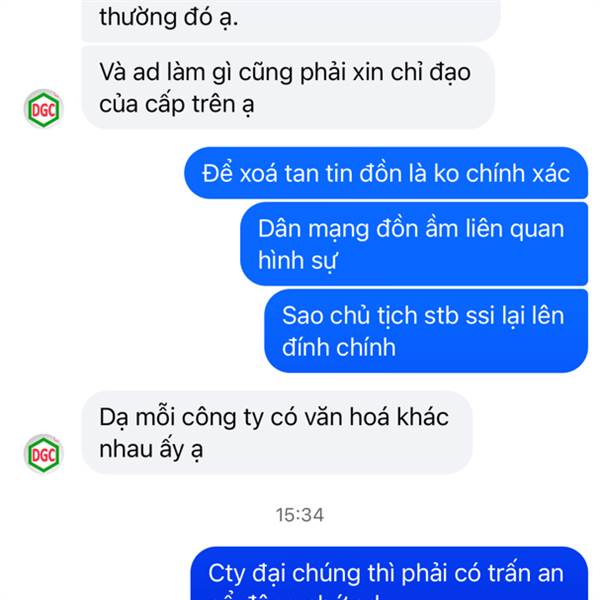Tap the "Dân mạng đồn ầm liên quan" message
This screenshot has width=600, height=600.
(414, 244)
